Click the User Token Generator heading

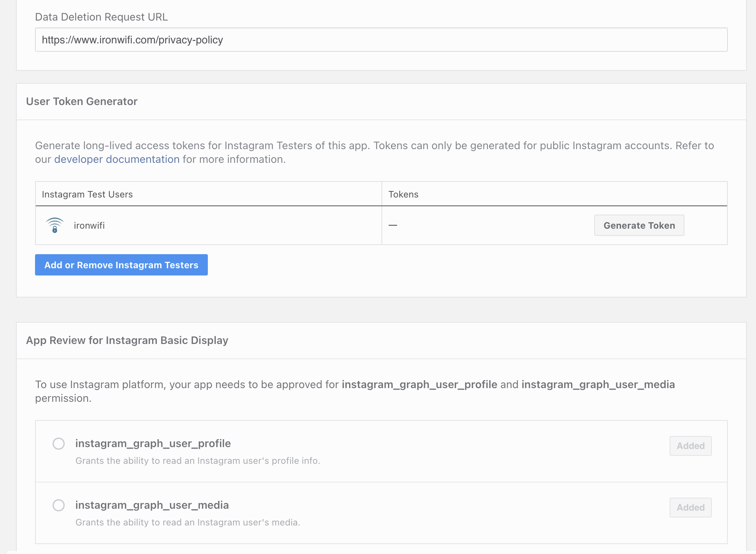[82, 101]
